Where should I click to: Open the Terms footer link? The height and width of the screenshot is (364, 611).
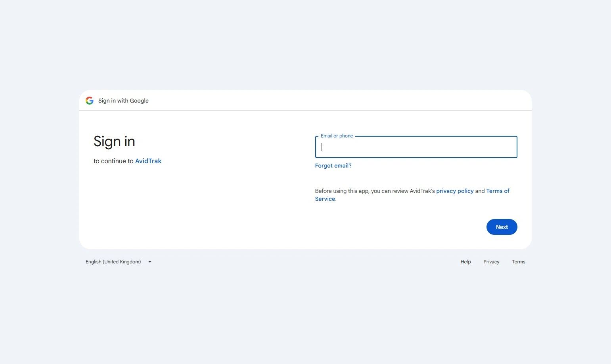click(x=518, y=262)
